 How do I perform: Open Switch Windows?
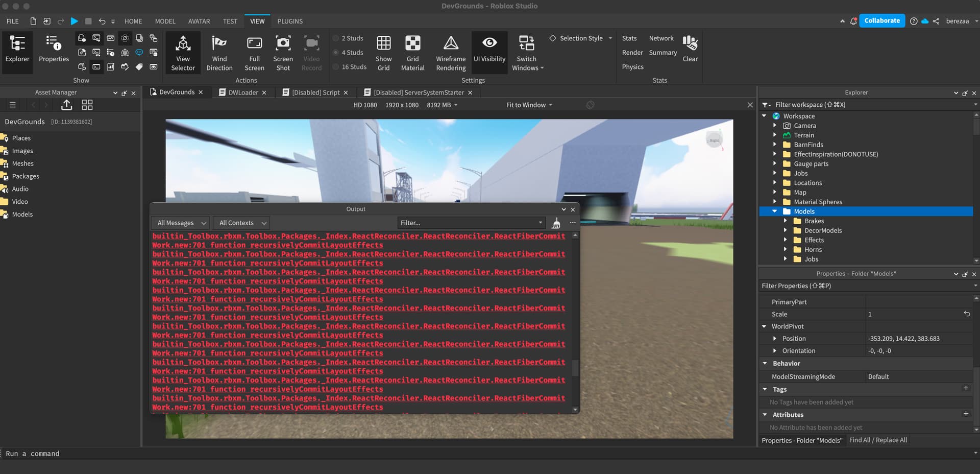pos(527,51)
